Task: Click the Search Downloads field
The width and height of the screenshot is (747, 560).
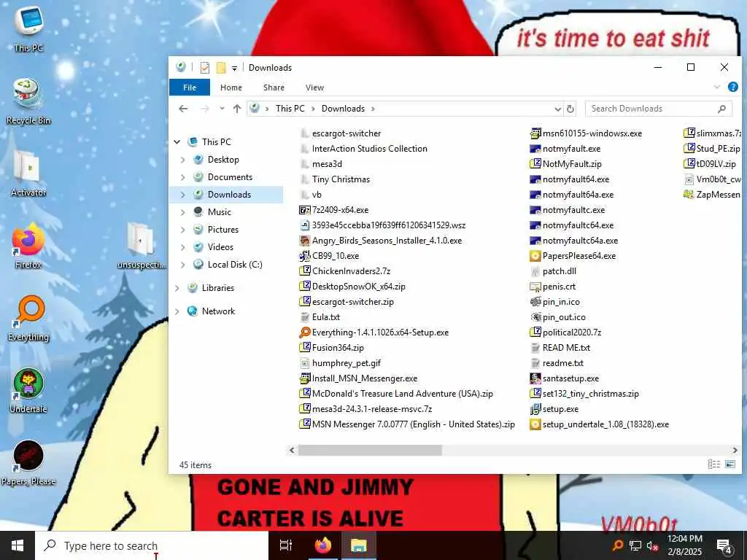Action: [x=659, y=109]
